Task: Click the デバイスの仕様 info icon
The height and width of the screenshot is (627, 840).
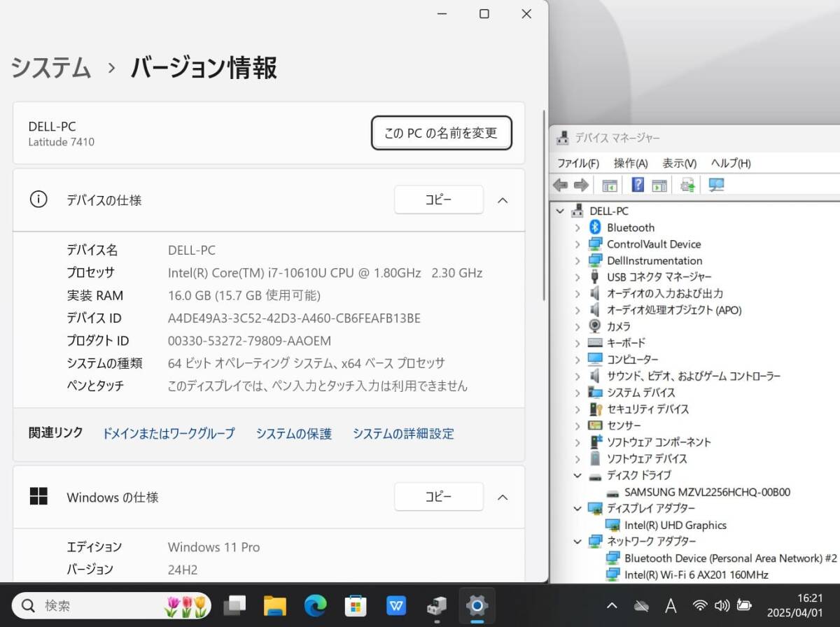Action: [38, 199]
